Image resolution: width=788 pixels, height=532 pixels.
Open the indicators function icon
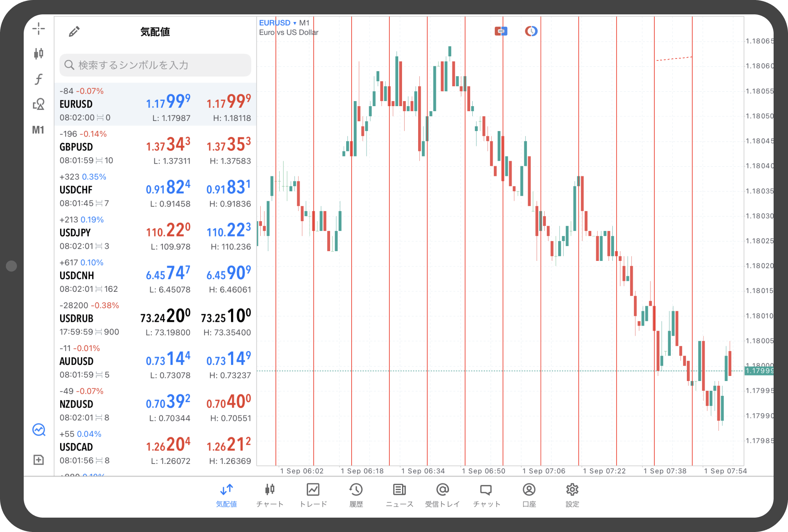39,79
